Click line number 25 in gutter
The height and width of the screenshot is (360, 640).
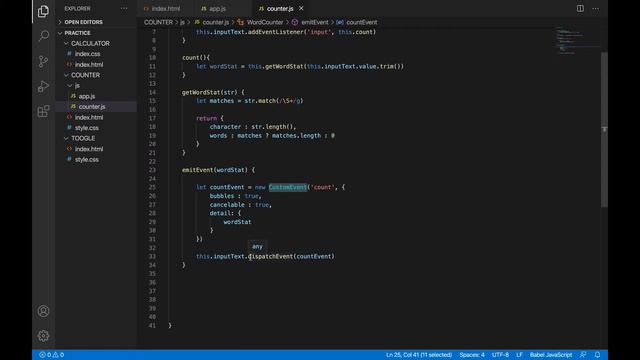(x=152, y=187)
